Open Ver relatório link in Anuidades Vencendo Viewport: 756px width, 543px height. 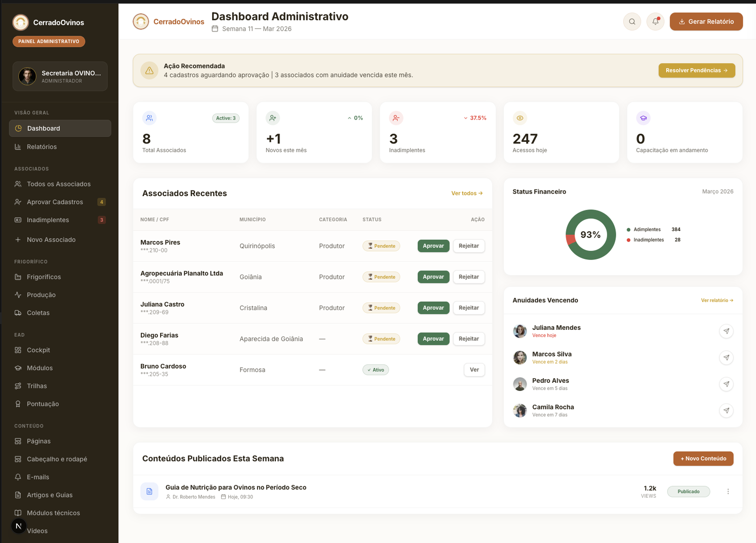pyautogui.click(x=717, y=301)
